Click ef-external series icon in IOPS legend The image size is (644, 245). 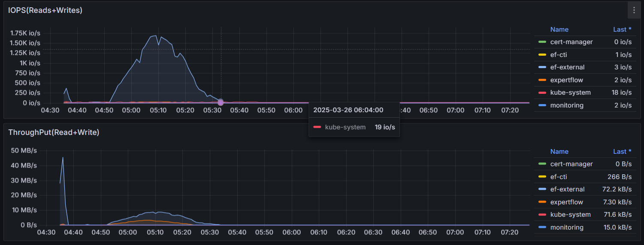click(x=542, y=67)
